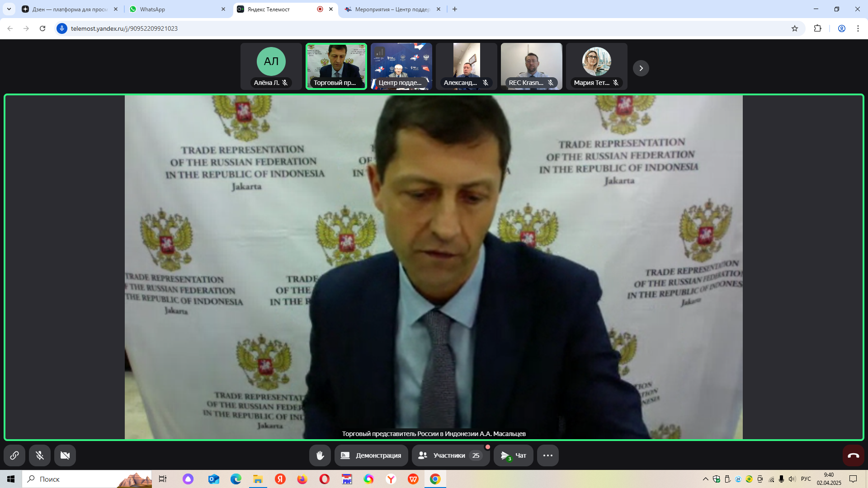Raise hand in the meeting

(x=320, y=455)
